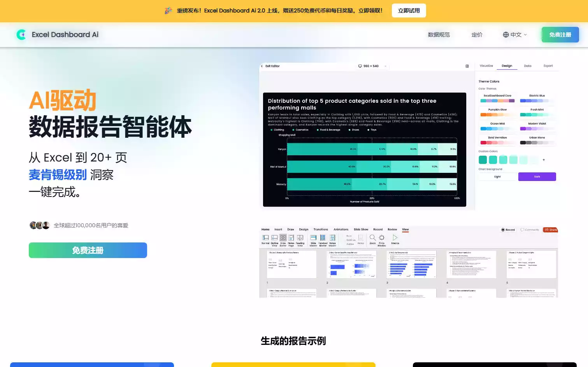
Task: Select the ExcelDashboard Core color theme
Action: pos(497,98)
